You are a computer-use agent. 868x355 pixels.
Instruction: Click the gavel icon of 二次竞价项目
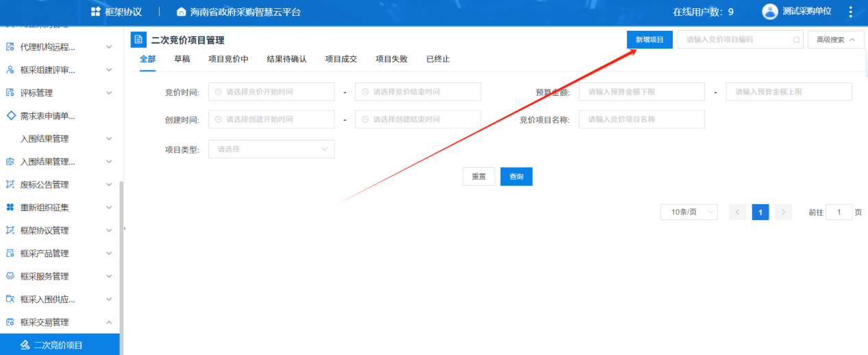point(25,345)
